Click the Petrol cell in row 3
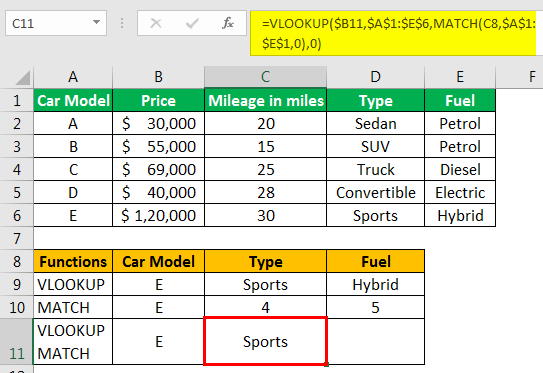Viewport: 543px width, 373px height. coord(460,146)
